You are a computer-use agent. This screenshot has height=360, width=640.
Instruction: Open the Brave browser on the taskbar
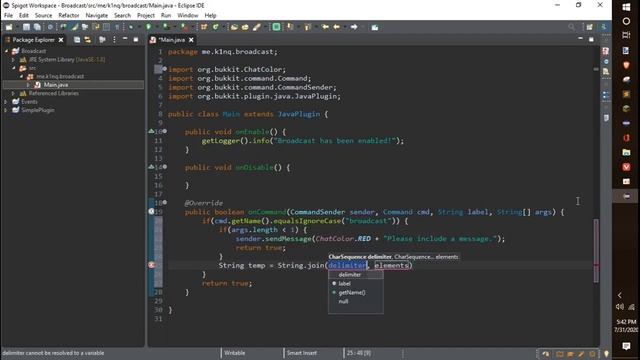(x=626, y=65)
